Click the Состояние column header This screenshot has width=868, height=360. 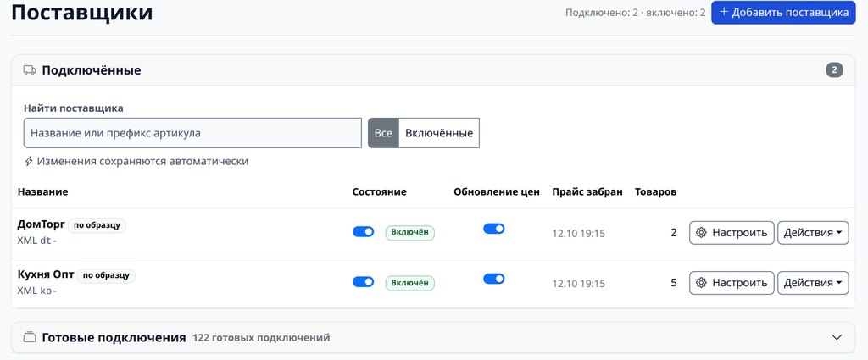pos(379,192)
